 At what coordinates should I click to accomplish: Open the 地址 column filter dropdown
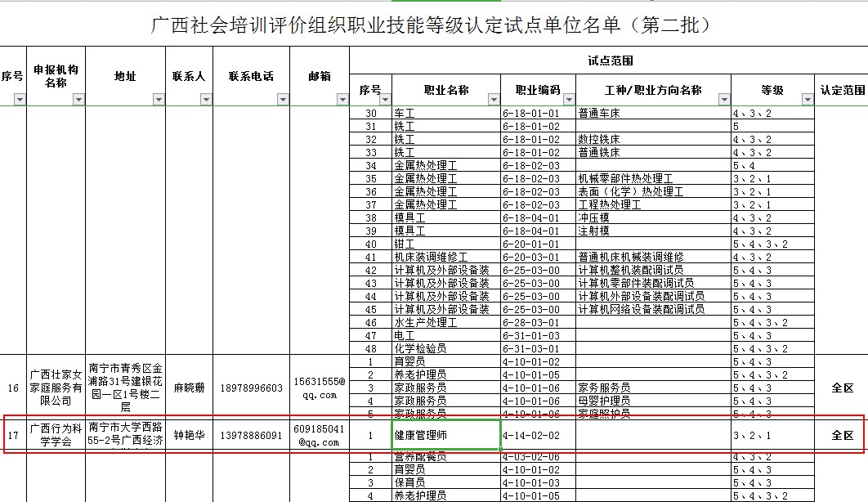pyautogui.click(x=159, y=100)
